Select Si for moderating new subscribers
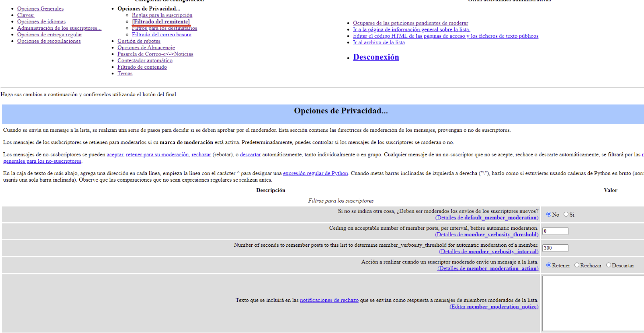 click(566, 214)
